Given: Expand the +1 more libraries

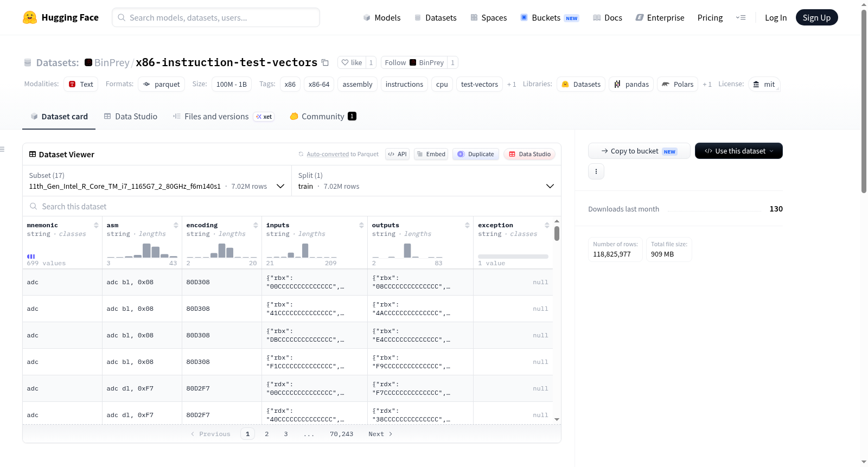Looking at the screenshot, I should [x=707, y=84].
